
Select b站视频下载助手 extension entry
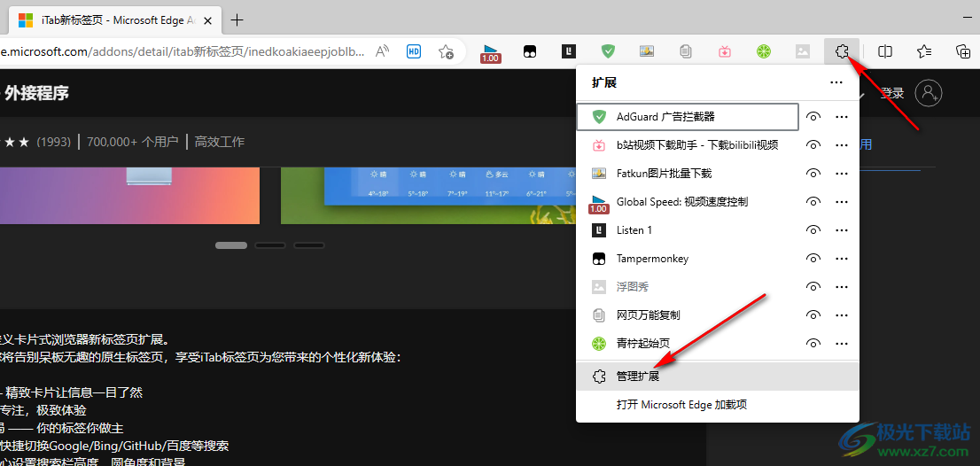688,145
